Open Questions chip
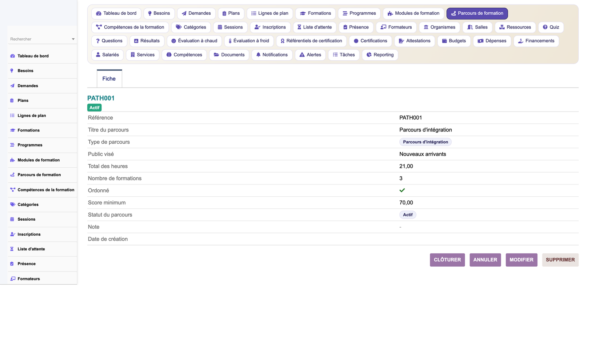 click(x=109, y=41)
